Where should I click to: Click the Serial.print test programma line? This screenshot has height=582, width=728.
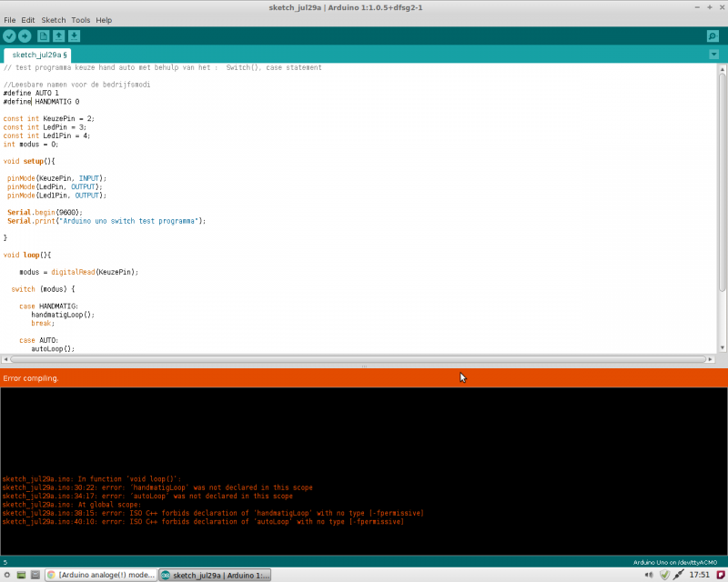coord(106,221)
